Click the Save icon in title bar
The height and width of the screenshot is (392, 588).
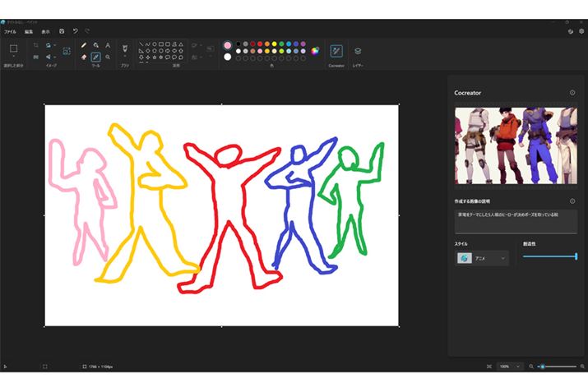[x=62, y=30]
